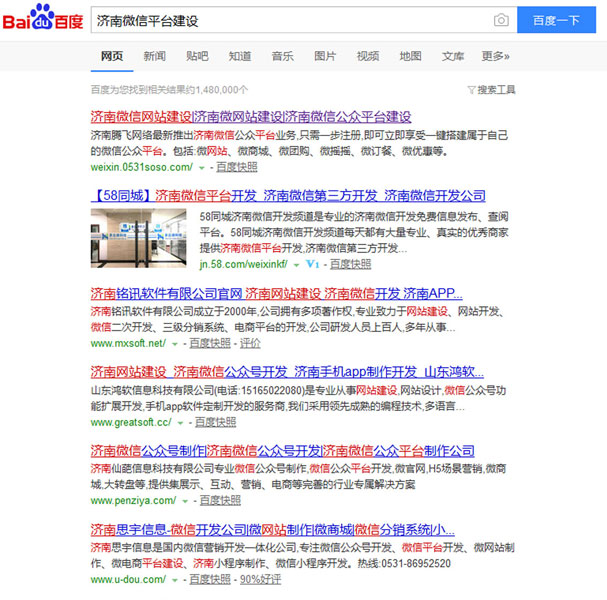Click the www.greatsoft.cc URL
The height and width of the screenshot is (600, 607).
131,422
